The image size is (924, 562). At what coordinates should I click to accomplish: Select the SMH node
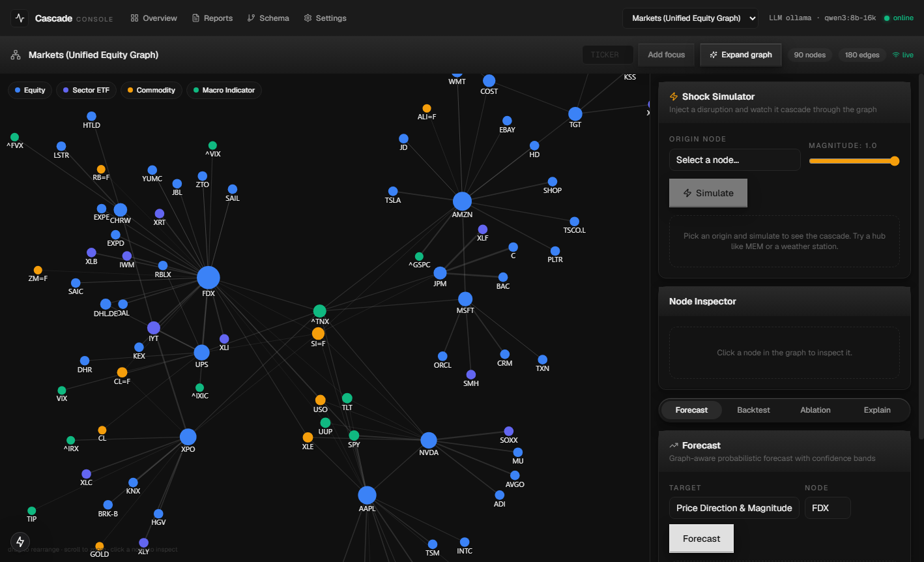pos(471,374)
